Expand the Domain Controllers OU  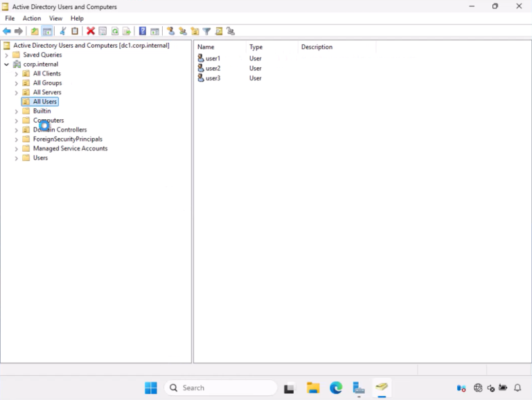tap(17, 130)
